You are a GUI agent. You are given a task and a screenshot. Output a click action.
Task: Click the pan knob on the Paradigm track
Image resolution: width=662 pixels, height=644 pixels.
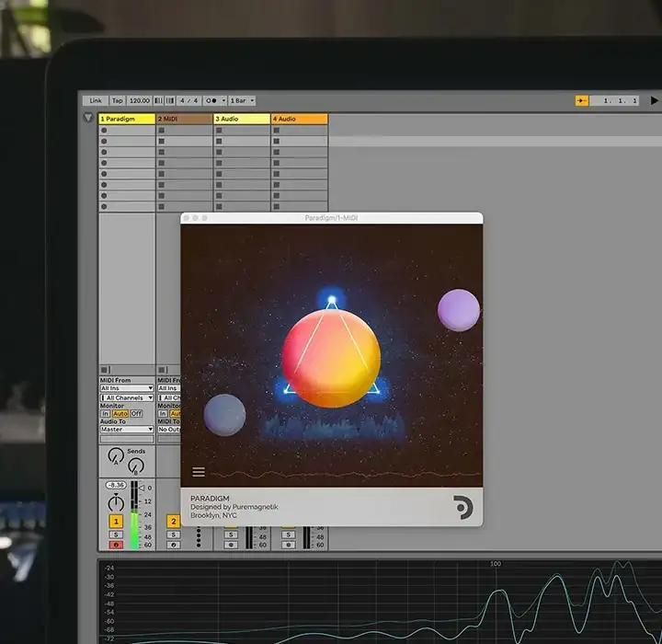[x=116, y=503]
